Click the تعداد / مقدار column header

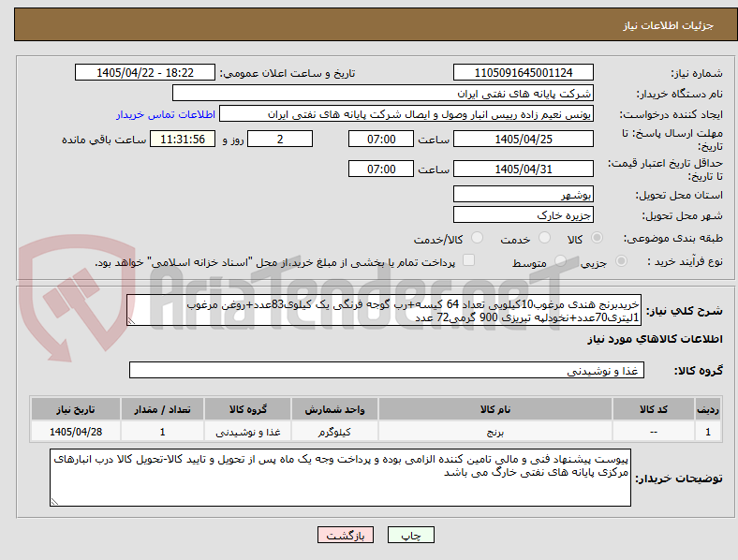click(162, 409)
